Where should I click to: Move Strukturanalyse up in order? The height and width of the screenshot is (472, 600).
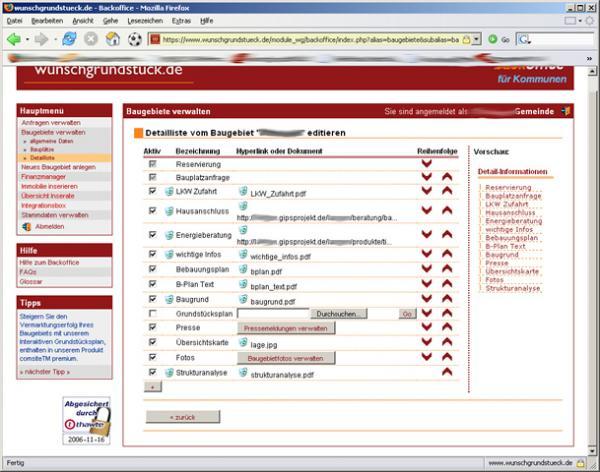click(x=447, y=372)
